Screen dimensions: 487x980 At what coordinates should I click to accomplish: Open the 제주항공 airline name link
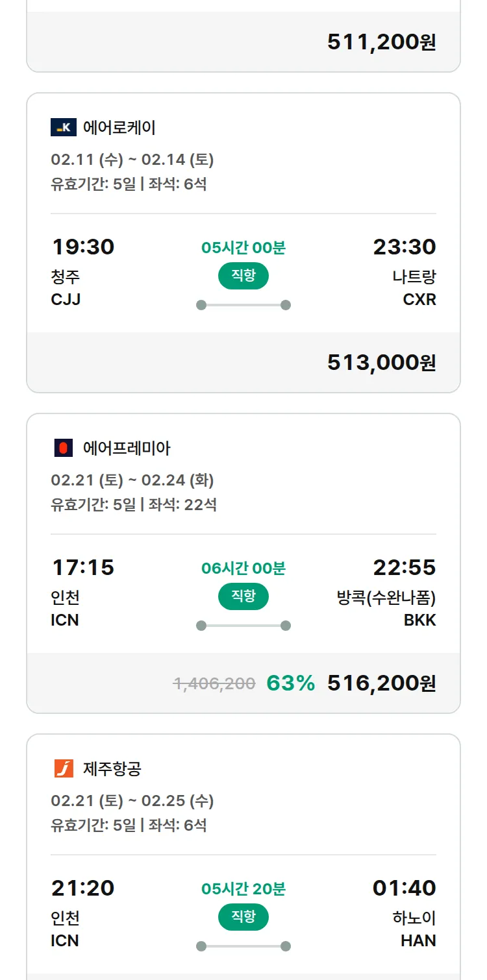point(112,768)
